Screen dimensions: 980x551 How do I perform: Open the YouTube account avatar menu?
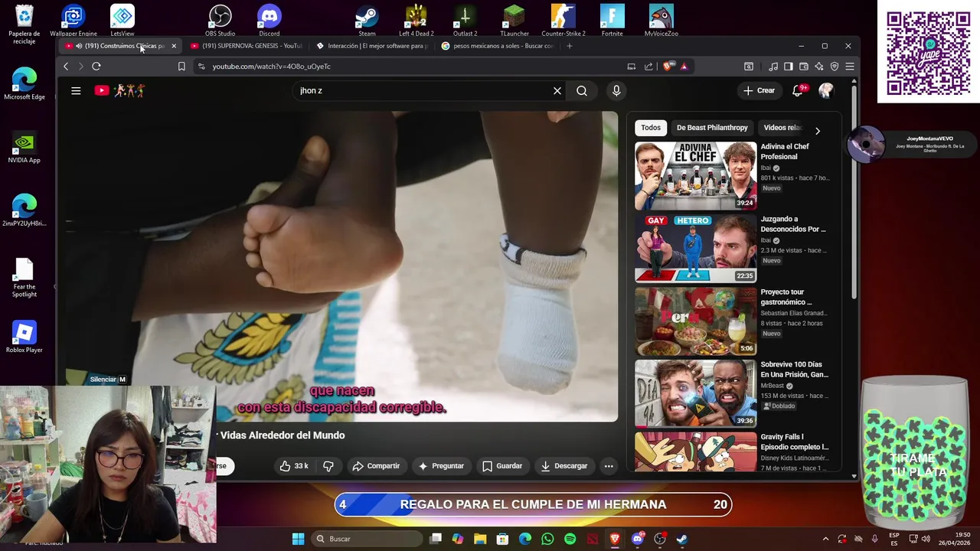(x=826, y=90)
